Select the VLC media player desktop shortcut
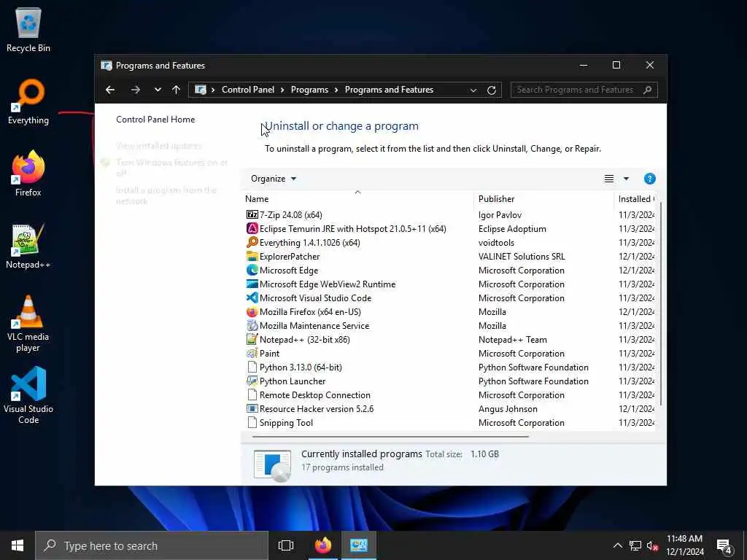This screenshot has width=747, height=560. click(x=28, y=324)
